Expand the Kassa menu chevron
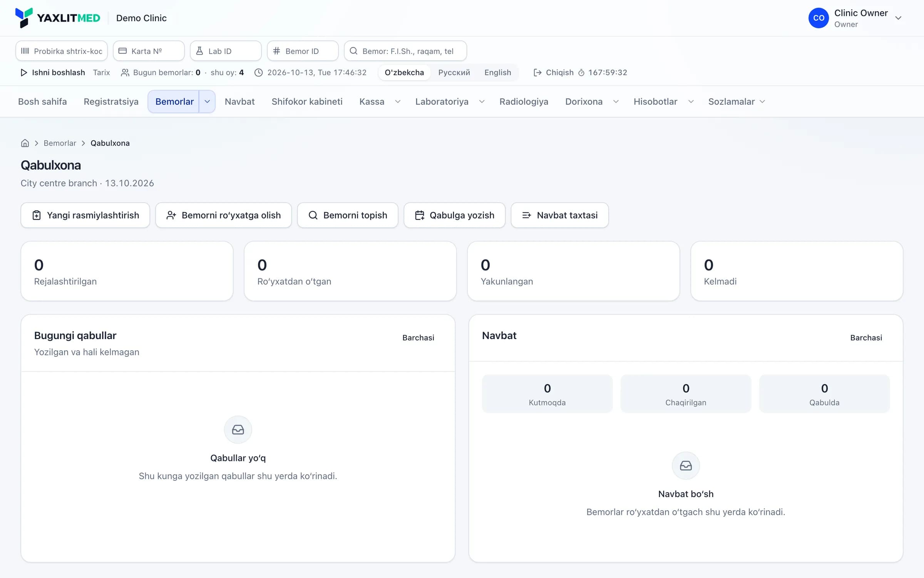 [x=398, y=101]
